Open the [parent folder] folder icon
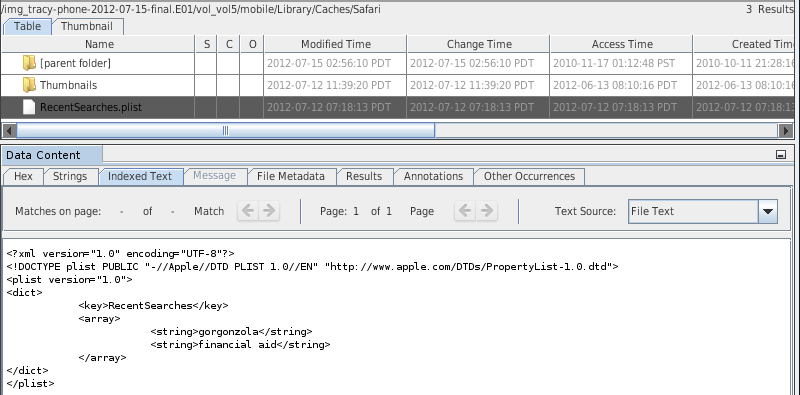Image resolution: width=800 pixels, height=395 pixels. tap(29, 63)
